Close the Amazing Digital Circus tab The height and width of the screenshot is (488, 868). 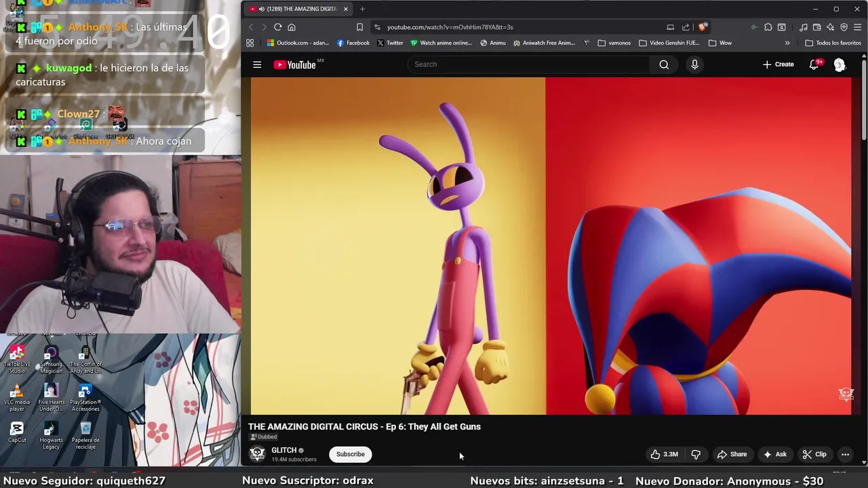coord(346,9)
